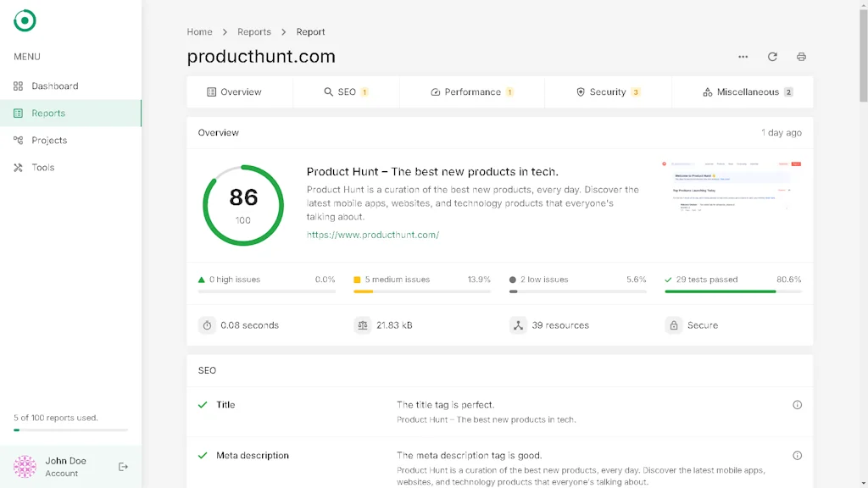Open Projects from the sidebar icon
This screenshot has width=868, height=488.
(19, 140)
